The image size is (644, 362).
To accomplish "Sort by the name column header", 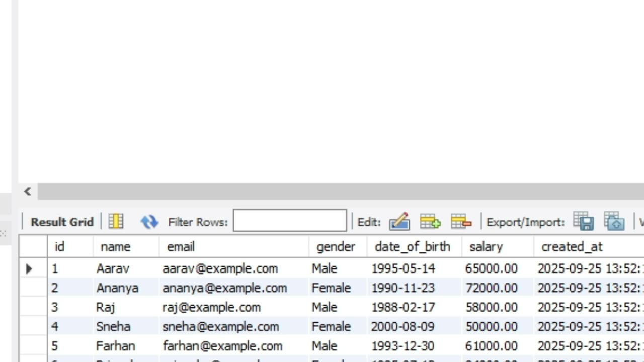I will point(126,247).
